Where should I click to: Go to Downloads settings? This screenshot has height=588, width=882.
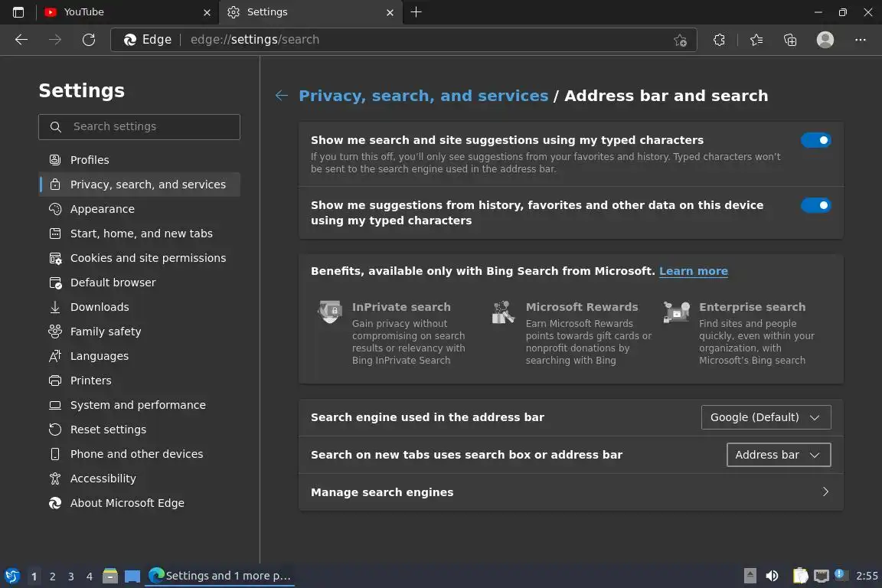139,307
